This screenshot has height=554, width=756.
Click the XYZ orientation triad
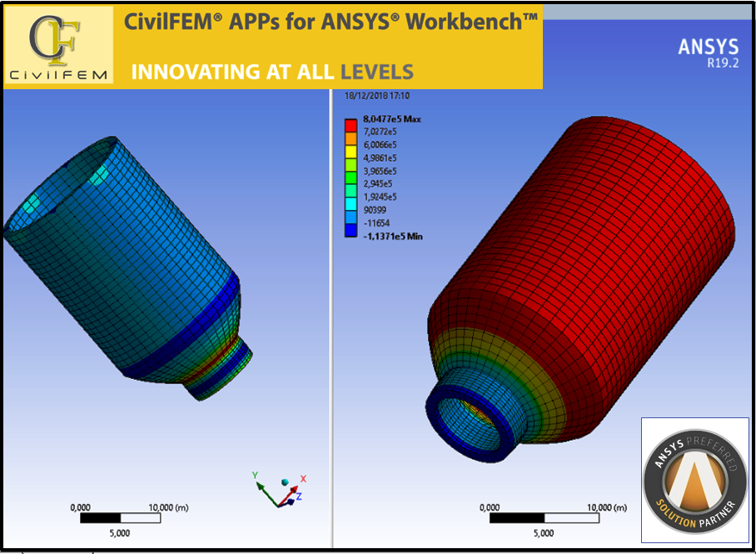click(279, 489)
